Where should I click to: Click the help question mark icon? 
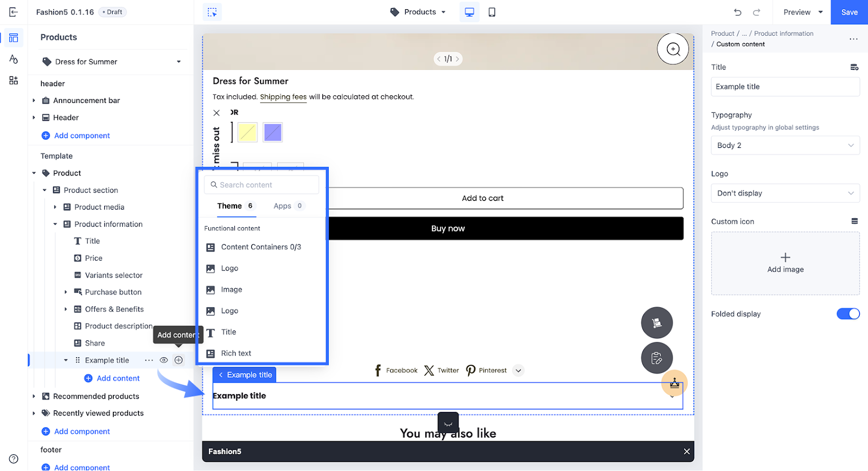pyautogui.click(x=14, y=459)
